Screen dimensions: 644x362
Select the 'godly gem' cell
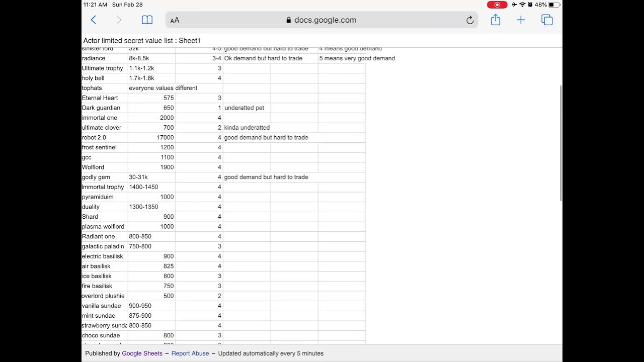coord(105,177)
